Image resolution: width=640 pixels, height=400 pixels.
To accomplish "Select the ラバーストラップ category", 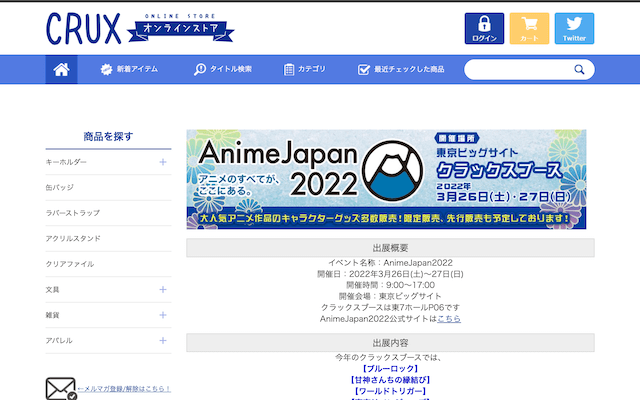I will pos(73,213).
